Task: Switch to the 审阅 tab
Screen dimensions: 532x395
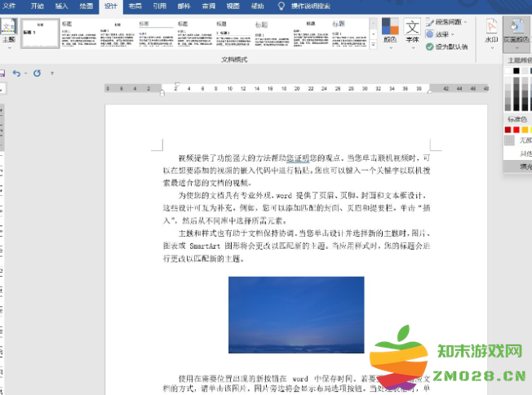Action: (x=208, y=6)
